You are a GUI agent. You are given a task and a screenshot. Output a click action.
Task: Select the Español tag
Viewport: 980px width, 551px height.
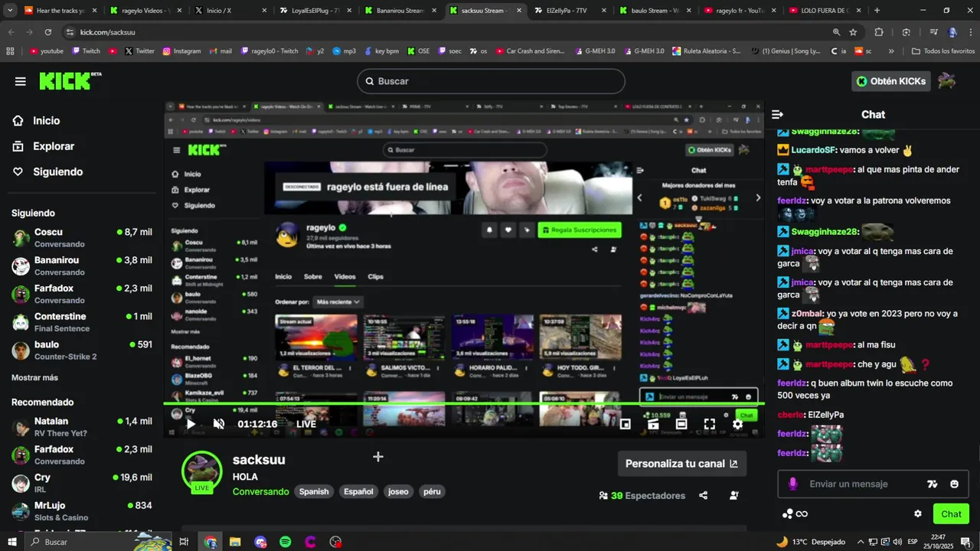(358, 491)
